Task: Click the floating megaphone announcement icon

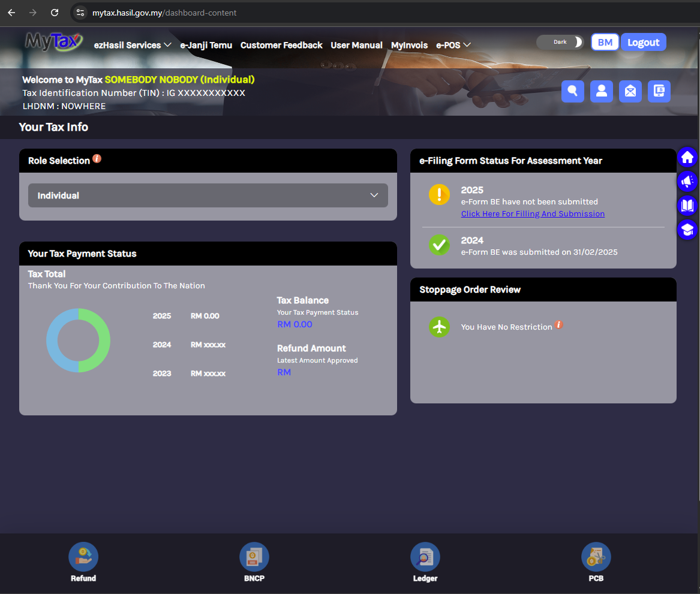Action: pyautogui.click(x=687, y=182)
